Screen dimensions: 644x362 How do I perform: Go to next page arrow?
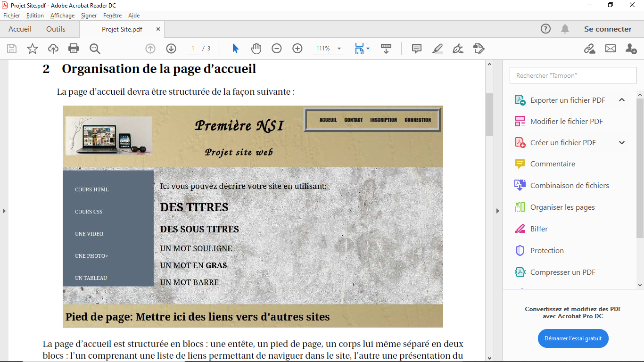point(171,49)
